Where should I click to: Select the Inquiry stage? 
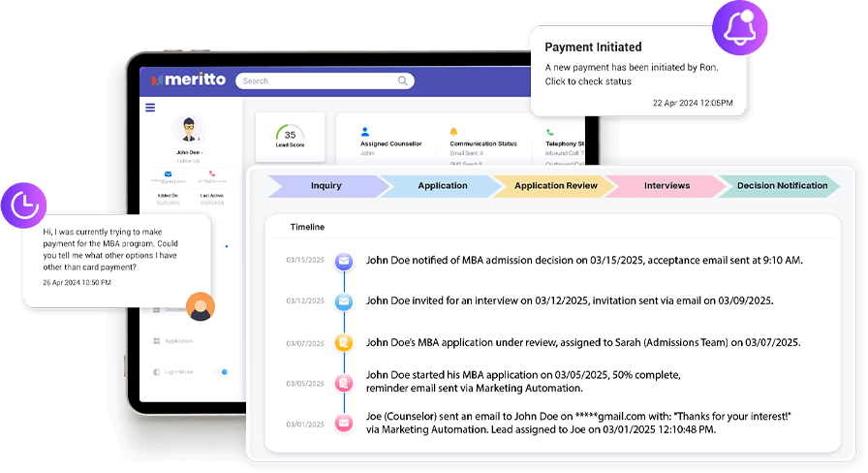tap(326, 185)
